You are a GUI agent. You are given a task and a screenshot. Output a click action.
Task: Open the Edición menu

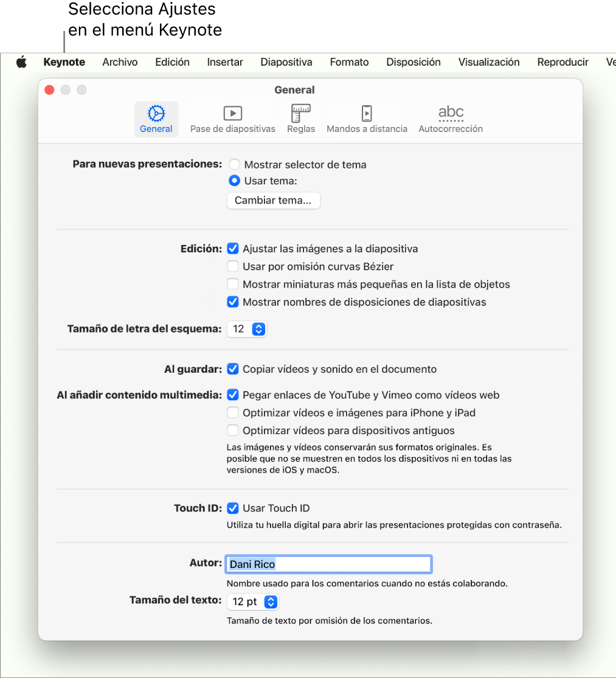(x=172, y=62)
